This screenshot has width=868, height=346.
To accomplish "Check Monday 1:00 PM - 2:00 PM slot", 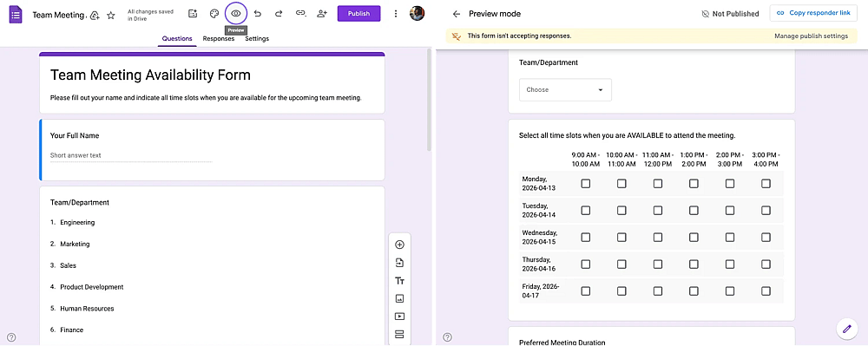I will (x=694, y=184).
